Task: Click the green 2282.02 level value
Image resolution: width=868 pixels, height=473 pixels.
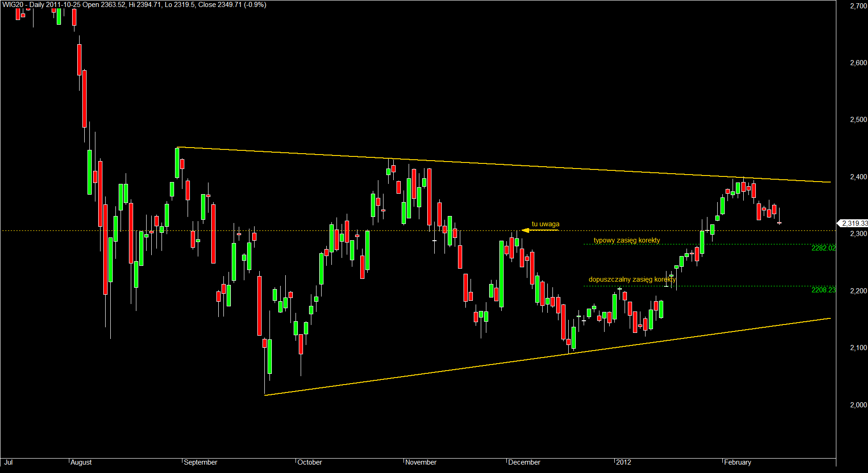Action: click(824, 248)
